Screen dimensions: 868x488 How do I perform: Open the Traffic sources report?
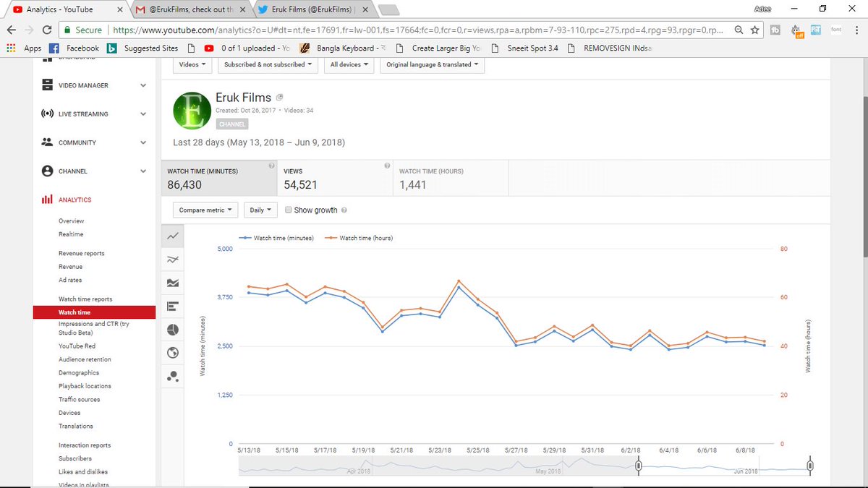tap(80, 400)
